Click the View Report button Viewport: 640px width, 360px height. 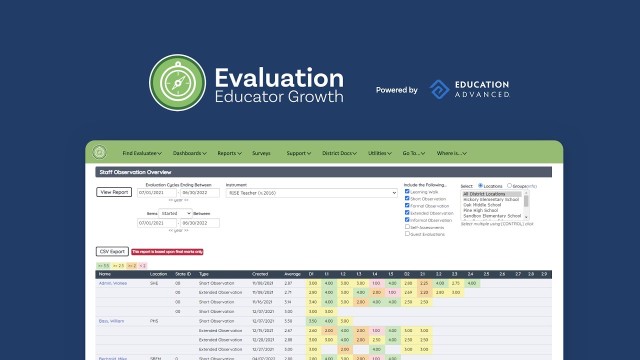pyautogui.click(x=114, y=192)
